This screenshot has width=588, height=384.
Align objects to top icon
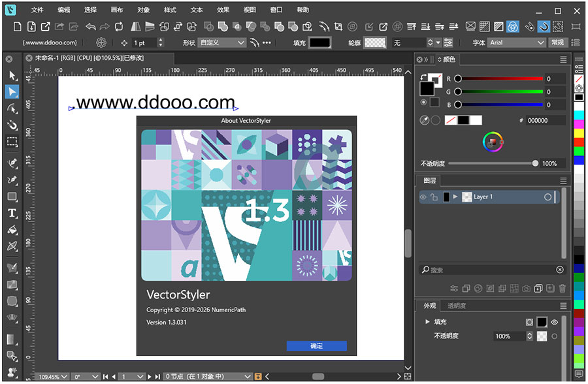coord(412,27)
